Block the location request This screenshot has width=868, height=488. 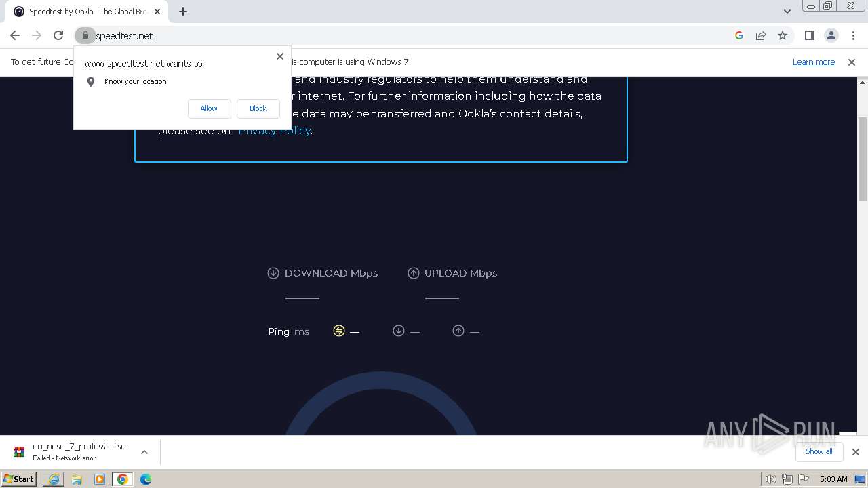click(x=258, y=108)
